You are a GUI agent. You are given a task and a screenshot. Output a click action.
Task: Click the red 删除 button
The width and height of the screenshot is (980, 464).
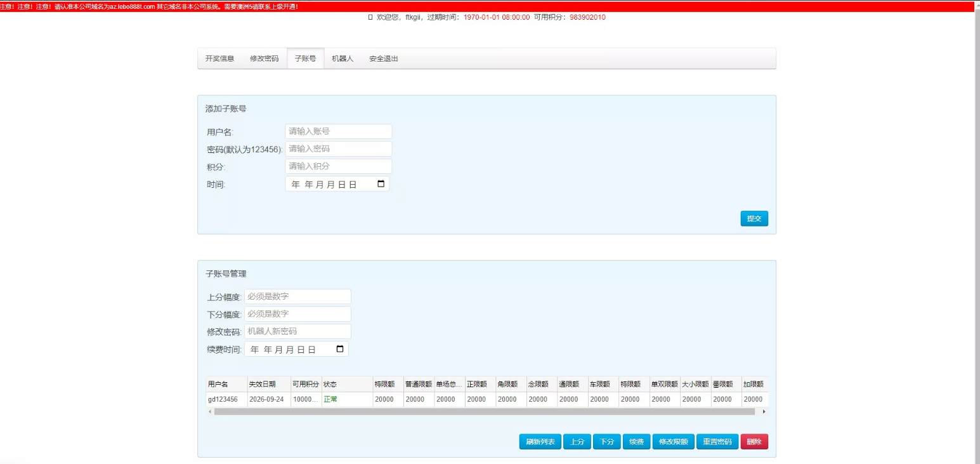tap(754, 442)
